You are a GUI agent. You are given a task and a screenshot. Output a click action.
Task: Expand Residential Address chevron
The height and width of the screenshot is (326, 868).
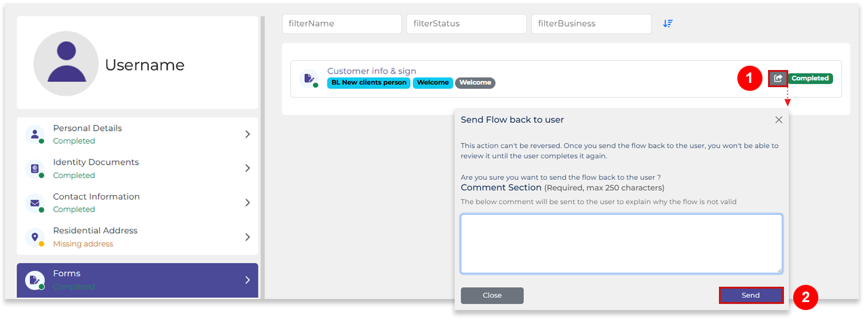click(248, 237)
